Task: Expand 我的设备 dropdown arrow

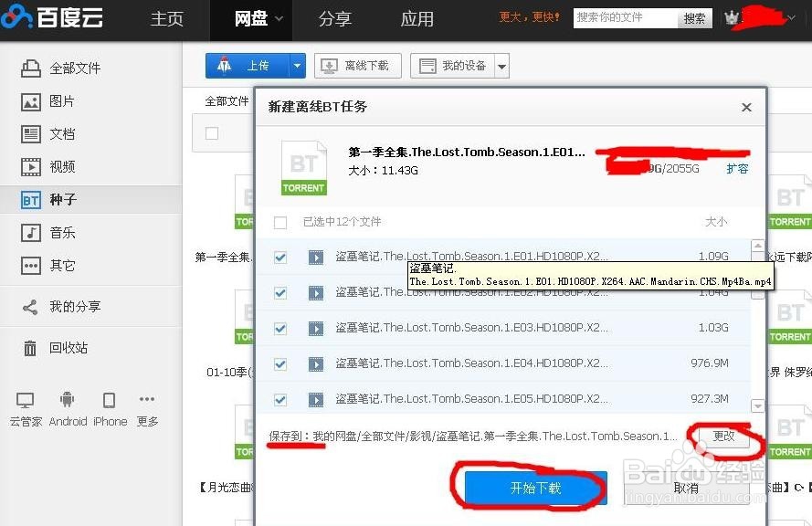Action: point(501,67)
